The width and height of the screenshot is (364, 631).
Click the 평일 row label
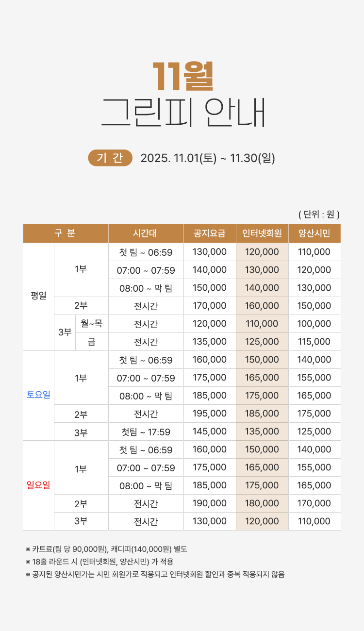(38, 296)
